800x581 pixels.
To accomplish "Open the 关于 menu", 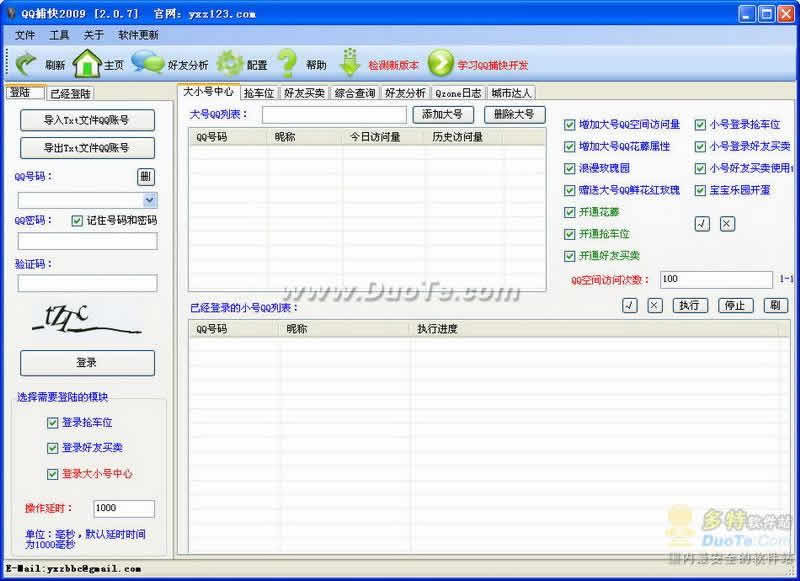I will point(93,35).
